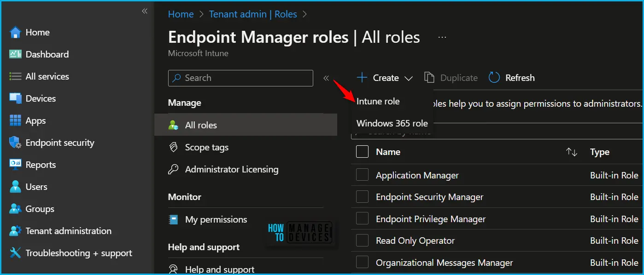The image size is (644, 275).
Task: Collapse the Manage menu panel chevrons
Action: (326, 78)
